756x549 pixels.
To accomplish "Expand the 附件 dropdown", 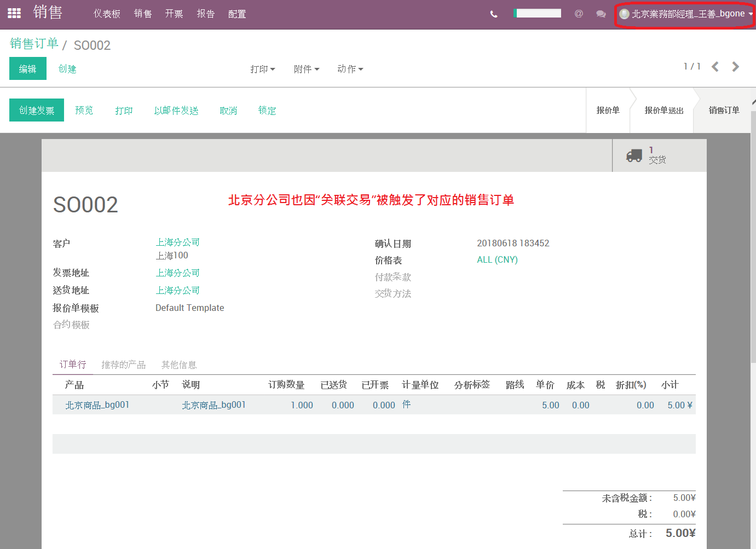I will (x=307, y=69).
